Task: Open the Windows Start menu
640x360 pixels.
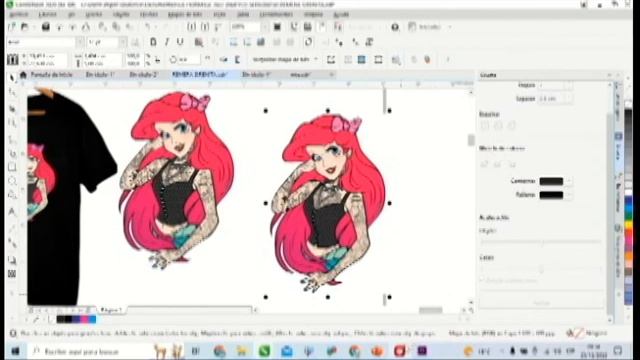Action: (16, 351)
